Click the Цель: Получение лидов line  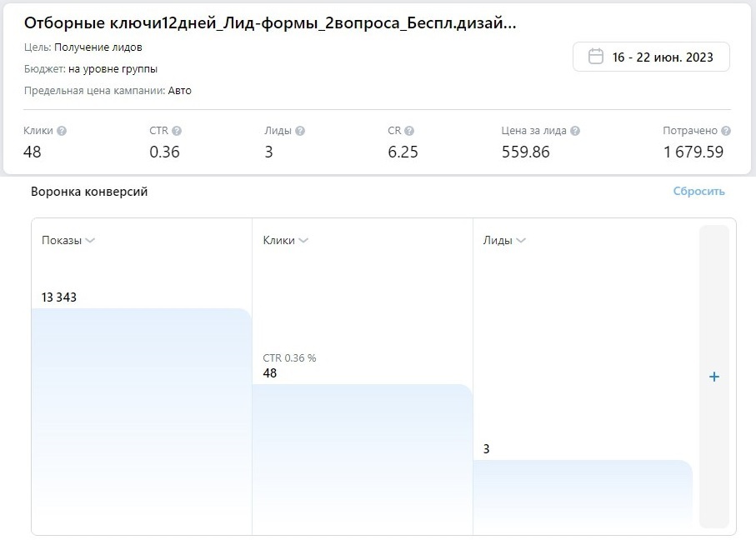point(83,47)
